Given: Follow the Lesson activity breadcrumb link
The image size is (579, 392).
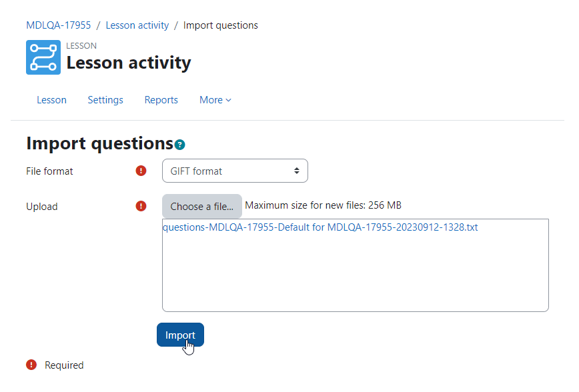Looking at the screenshot, I should (137, 25).
